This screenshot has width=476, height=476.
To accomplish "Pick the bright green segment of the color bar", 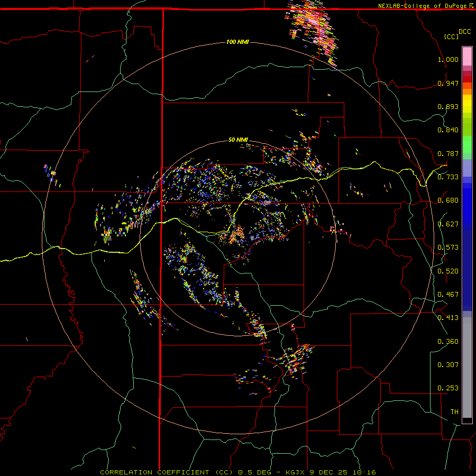I will coord(467,144).
